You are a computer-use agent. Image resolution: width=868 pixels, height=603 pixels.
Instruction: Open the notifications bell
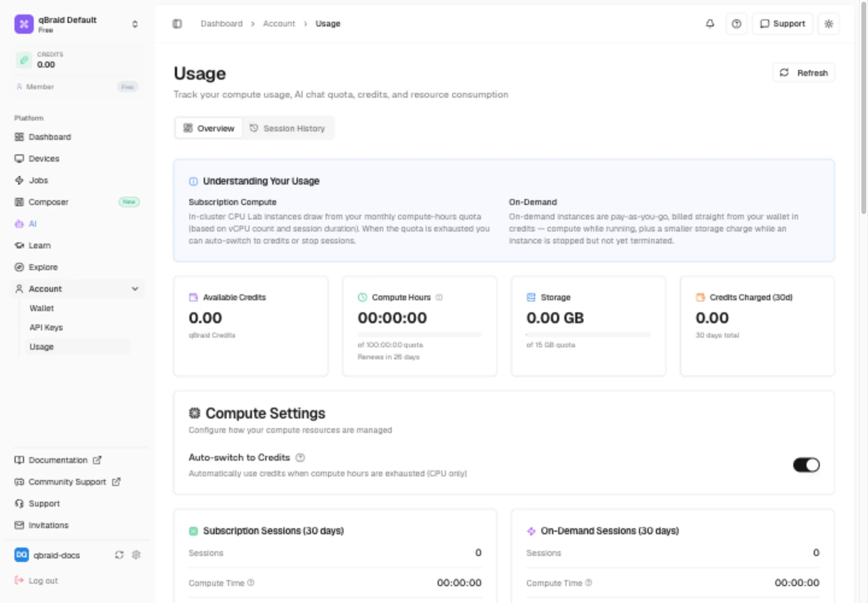point(710,24)
